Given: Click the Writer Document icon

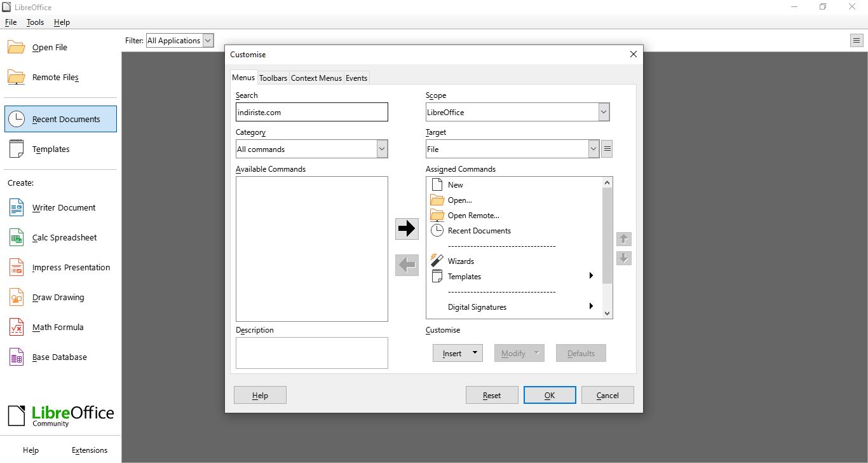Looking at the screenshot, I should pyautogui.click(x=17, y=207).
